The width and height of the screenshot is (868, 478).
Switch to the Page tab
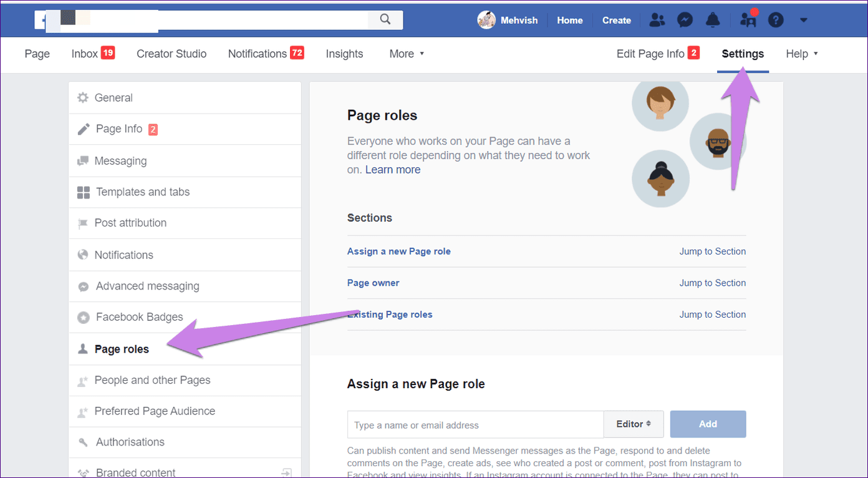pos(37,54)
